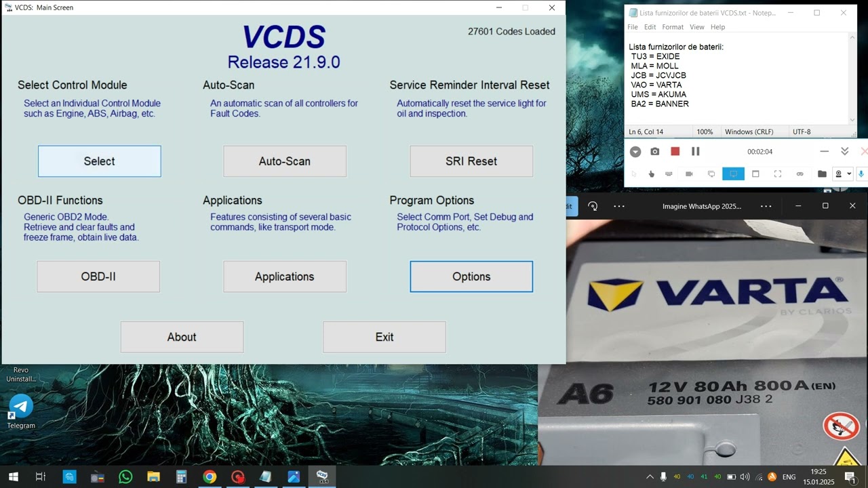Screen dimensions: 868x488
Task: Toggle the click-highlight hand icon in recorder
Action: [651, 174]
